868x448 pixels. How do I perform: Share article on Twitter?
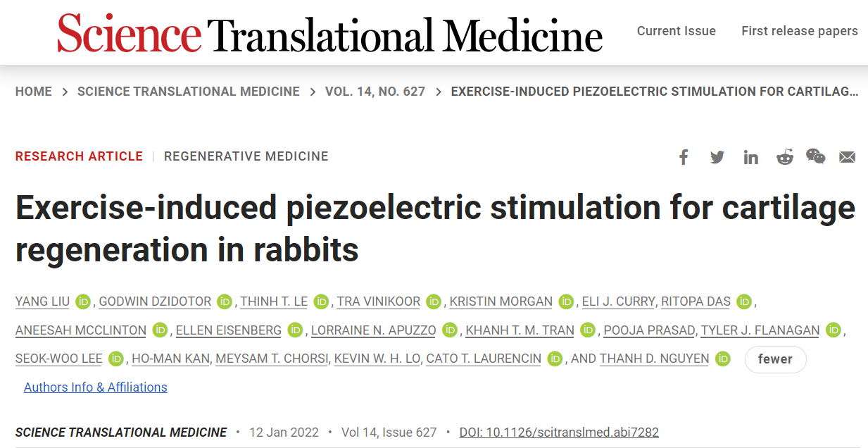point(717,157)
